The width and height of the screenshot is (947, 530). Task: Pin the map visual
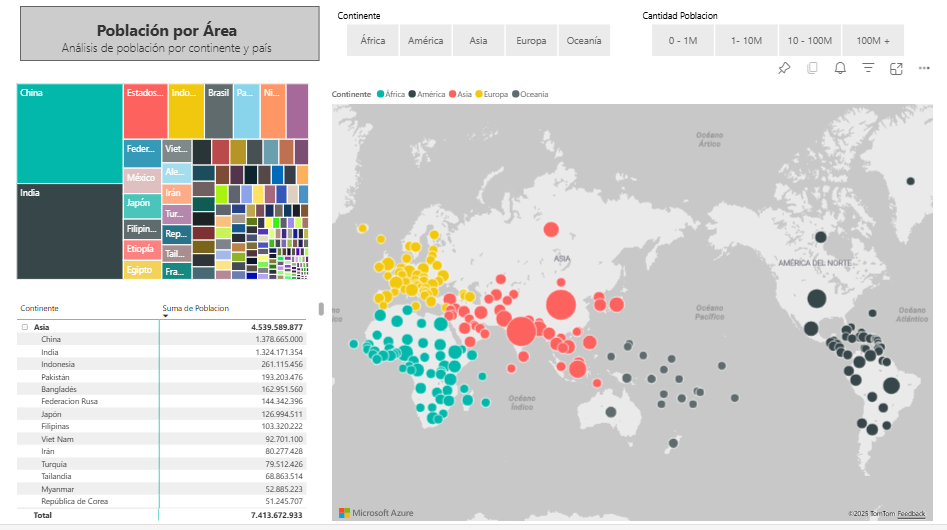[784, 68]
